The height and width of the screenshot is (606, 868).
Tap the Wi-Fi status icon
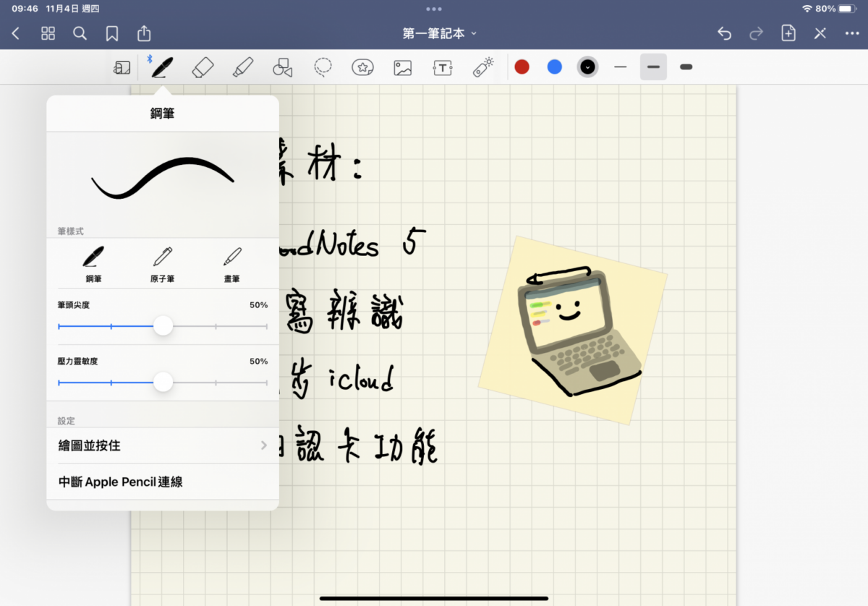pos(807,9)
